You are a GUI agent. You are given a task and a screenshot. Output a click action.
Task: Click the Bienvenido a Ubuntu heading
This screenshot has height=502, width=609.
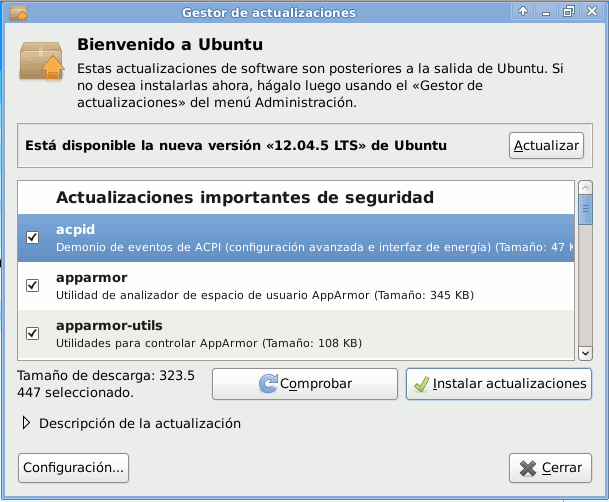pyautogui.click(x=170, y=44)
